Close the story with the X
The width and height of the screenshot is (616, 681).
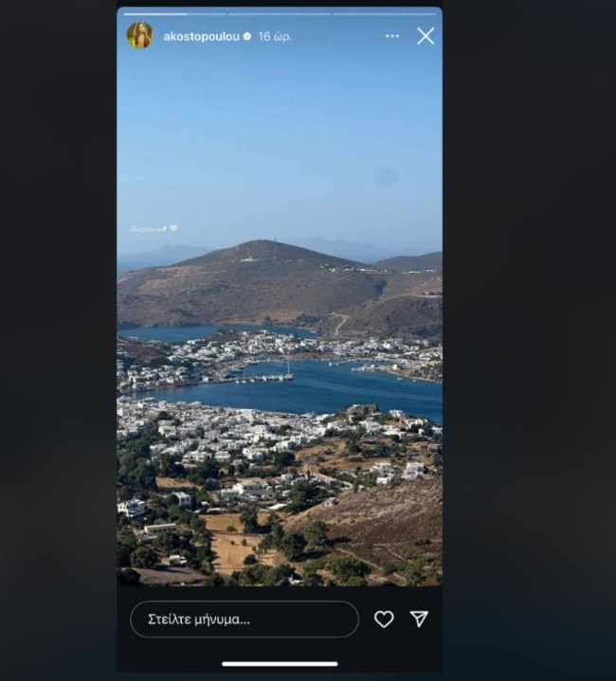[x=426, y=36]
